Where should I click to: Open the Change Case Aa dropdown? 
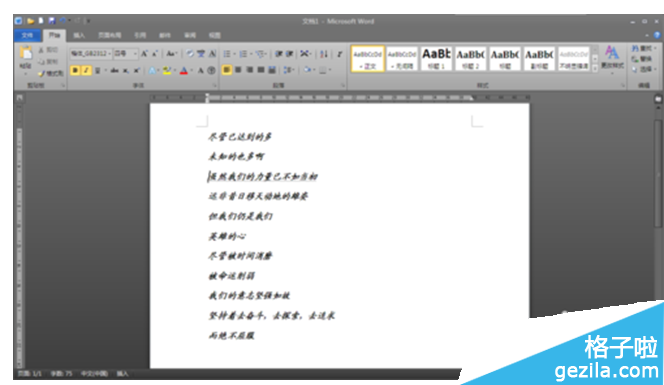171,54
